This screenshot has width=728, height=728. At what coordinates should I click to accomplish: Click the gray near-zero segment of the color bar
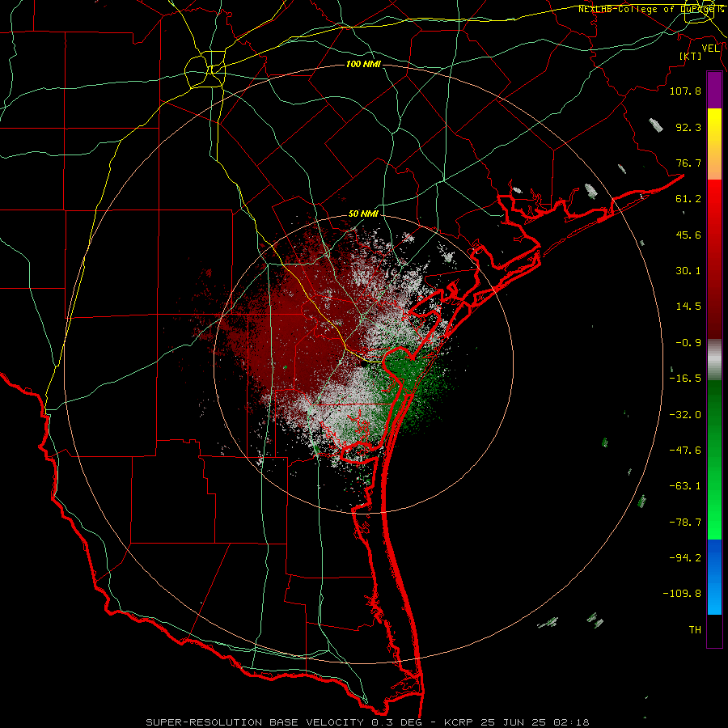tap(714, 360)
